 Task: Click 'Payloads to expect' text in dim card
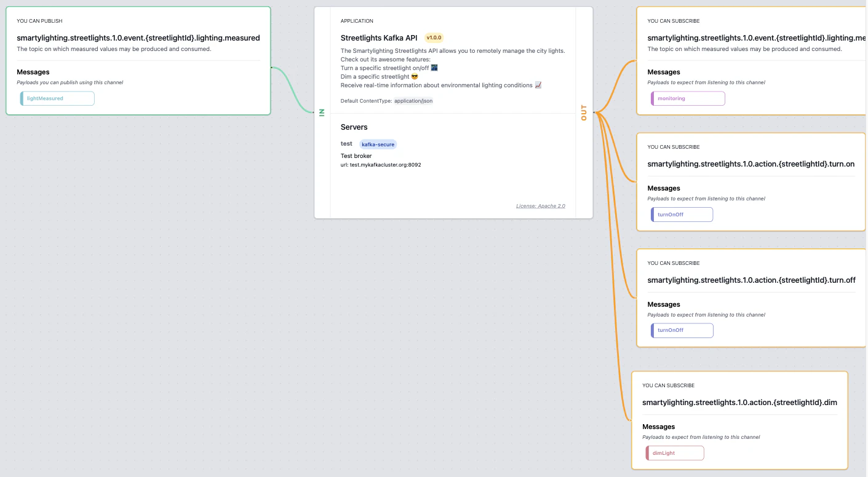coord(701,437)
